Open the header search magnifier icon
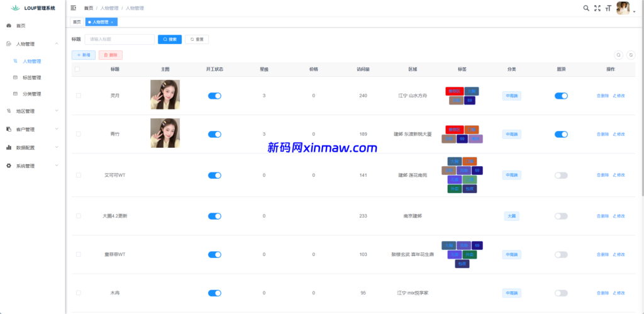Viewport: 644px width, 314px height. [x=586, y=8]
